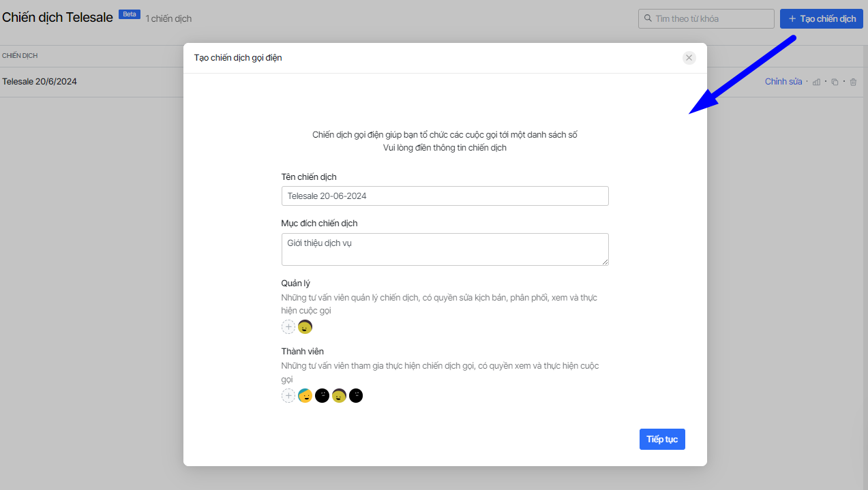Click the plus icon under Thành viên
Image resolution: width=868 pixels, height=490 pixels.
point(288,396)
